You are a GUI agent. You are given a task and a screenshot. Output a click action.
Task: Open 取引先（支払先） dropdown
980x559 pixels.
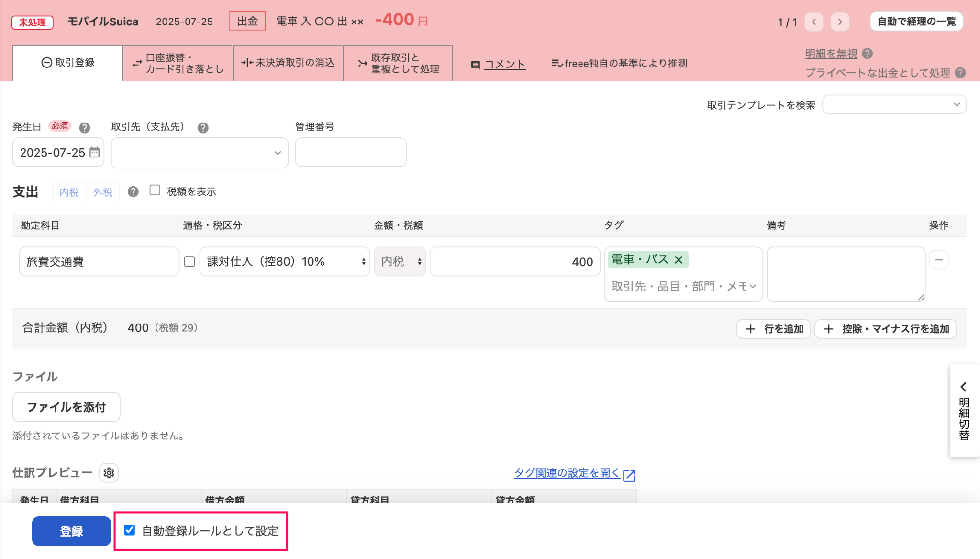[200, 153]
